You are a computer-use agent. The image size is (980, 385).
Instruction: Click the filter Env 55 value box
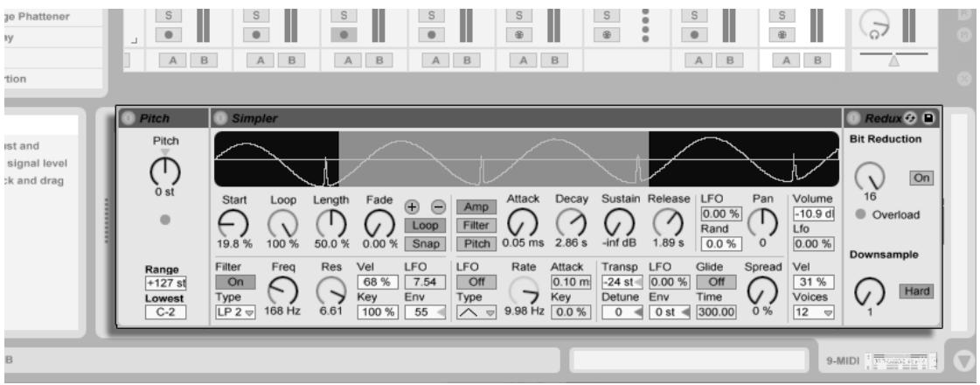point(426,311)
